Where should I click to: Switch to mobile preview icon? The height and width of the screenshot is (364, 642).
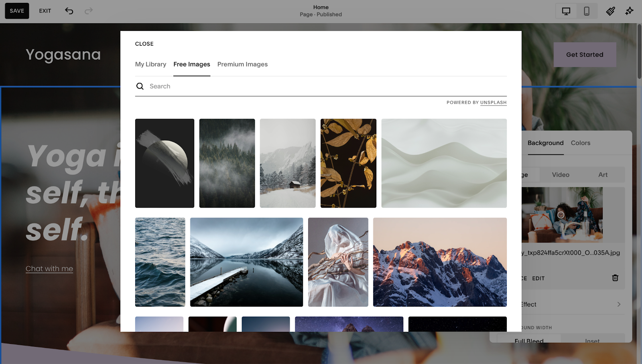click(587, 11)
